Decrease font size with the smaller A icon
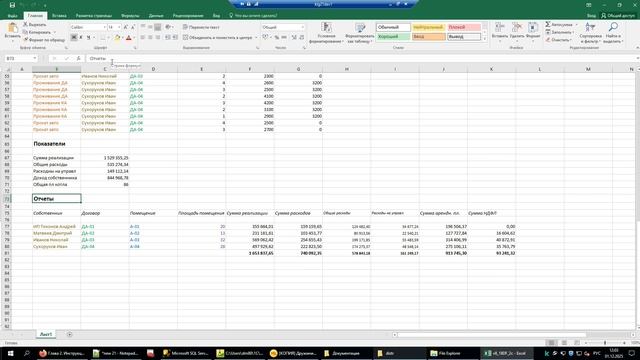 click(x=133, y=27)
